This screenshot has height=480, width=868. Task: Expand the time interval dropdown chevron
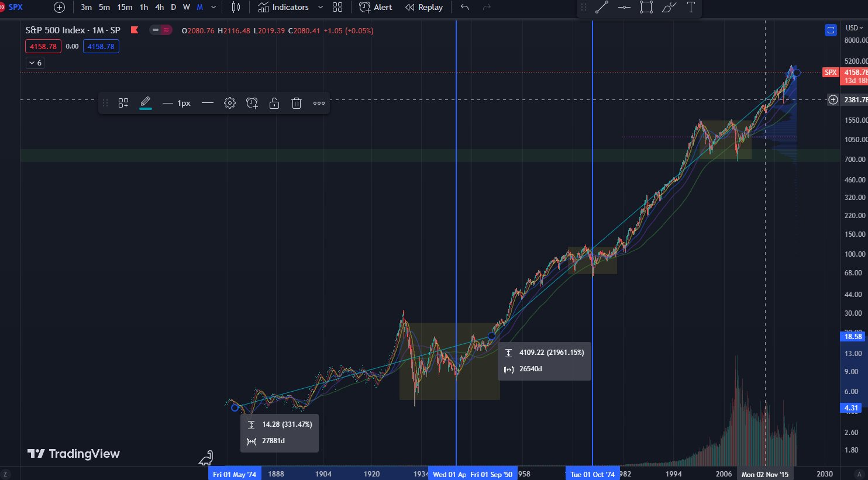(213, 7)
